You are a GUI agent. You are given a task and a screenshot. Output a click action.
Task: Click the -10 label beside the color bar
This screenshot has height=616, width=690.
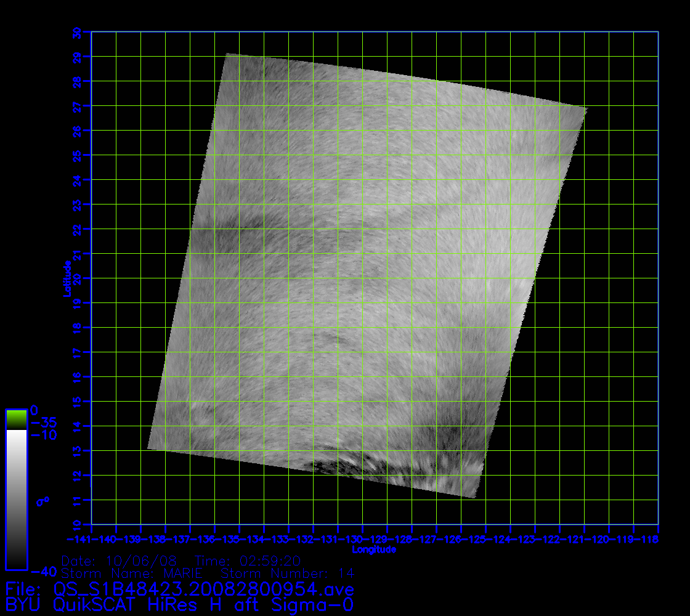coord(43,435)
